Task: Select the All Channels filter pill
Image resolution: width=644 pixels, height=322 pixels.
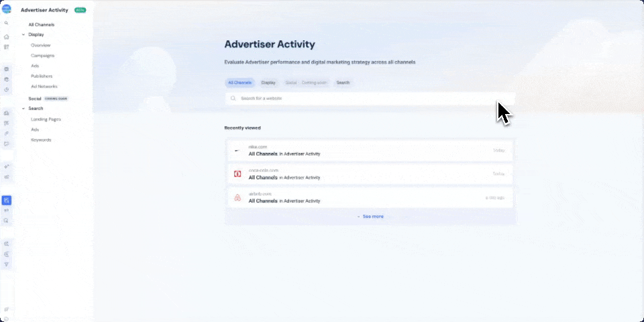Action: click(239, 83)
